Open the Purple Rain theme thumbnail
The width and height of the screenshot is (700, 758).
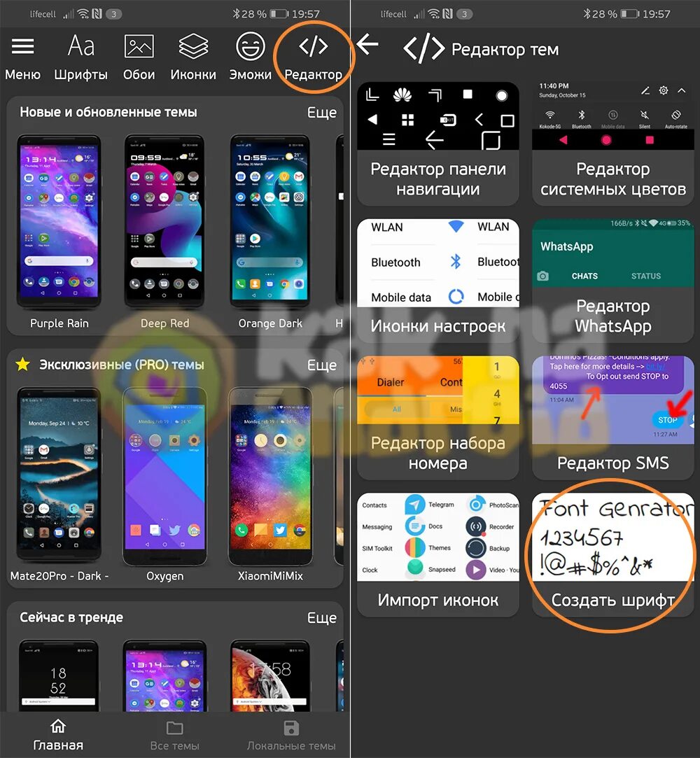(x=59, y=223)
